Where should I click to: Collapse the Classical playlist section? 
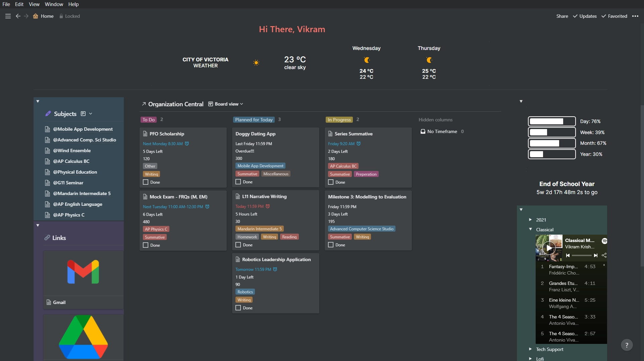pos(531,229)
